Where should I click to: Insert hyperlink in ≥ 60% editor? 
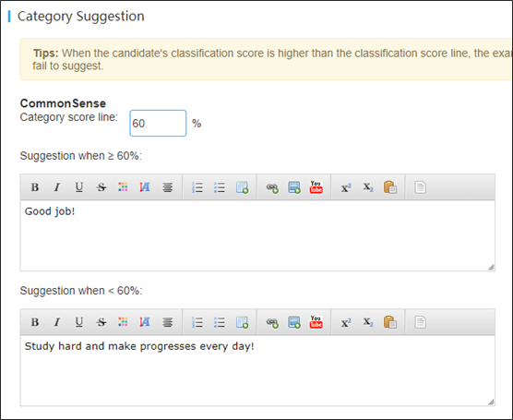coord(272,187)
